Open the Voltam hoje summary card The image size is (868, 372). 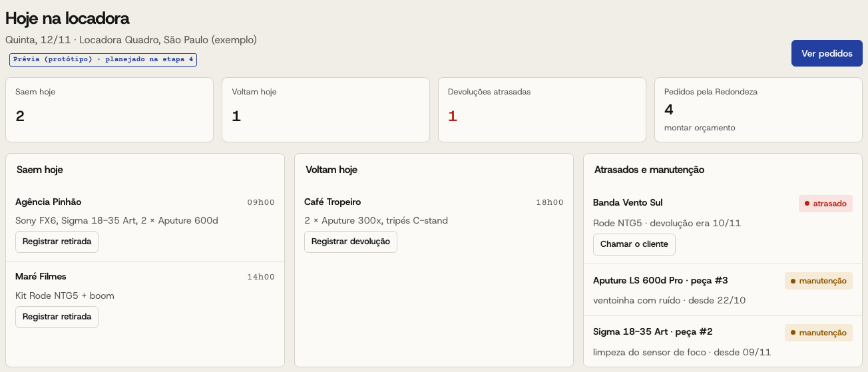pyautogui.click(x=325, y=110)
